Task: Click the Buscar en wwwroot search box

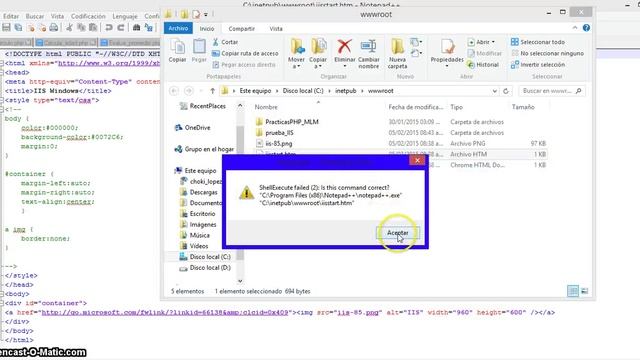Action: [551, 91]
